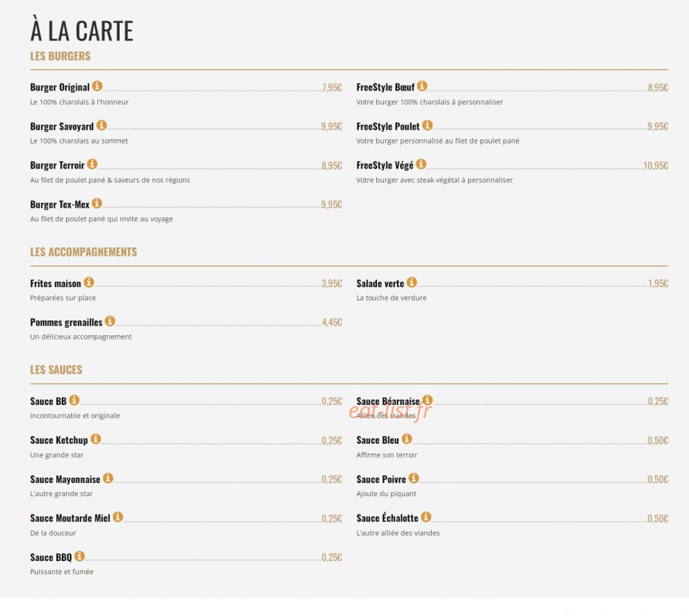The height and width of the screenshot is (616, 689).
Task: Click the Burger Original item name
Action: point(60,87)
